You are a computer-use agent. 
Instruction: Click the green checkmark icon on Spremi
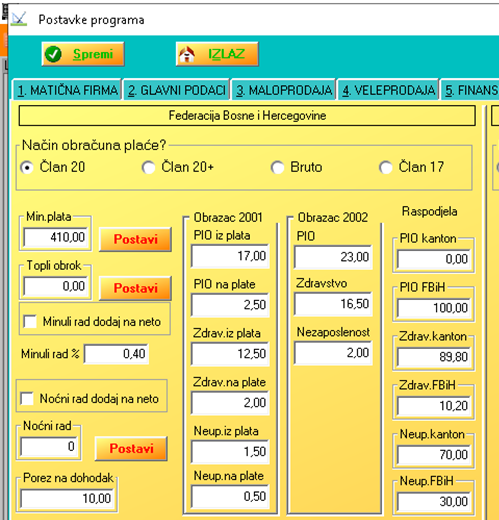(x=53, y=54)
